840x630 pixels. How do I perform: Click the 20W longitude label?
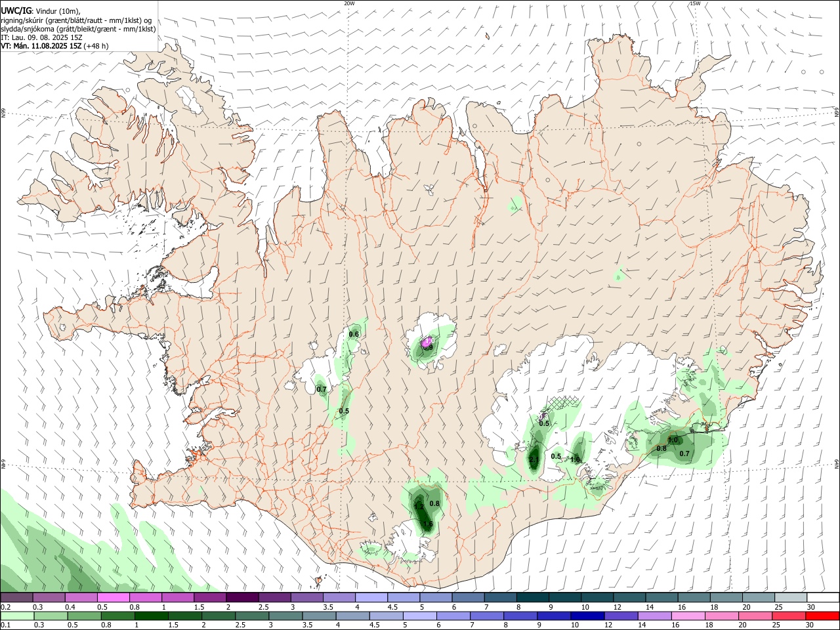tap(349, 3)
